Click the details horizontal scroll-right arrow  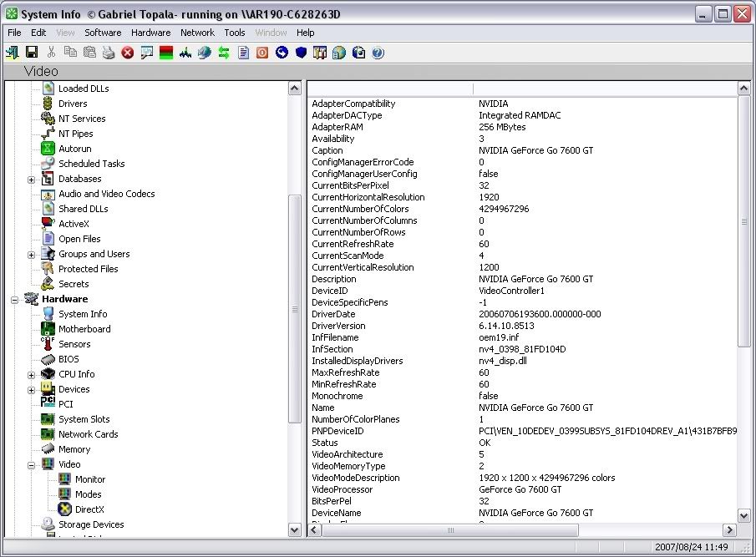pyautogui.click(x=729, y=530)
